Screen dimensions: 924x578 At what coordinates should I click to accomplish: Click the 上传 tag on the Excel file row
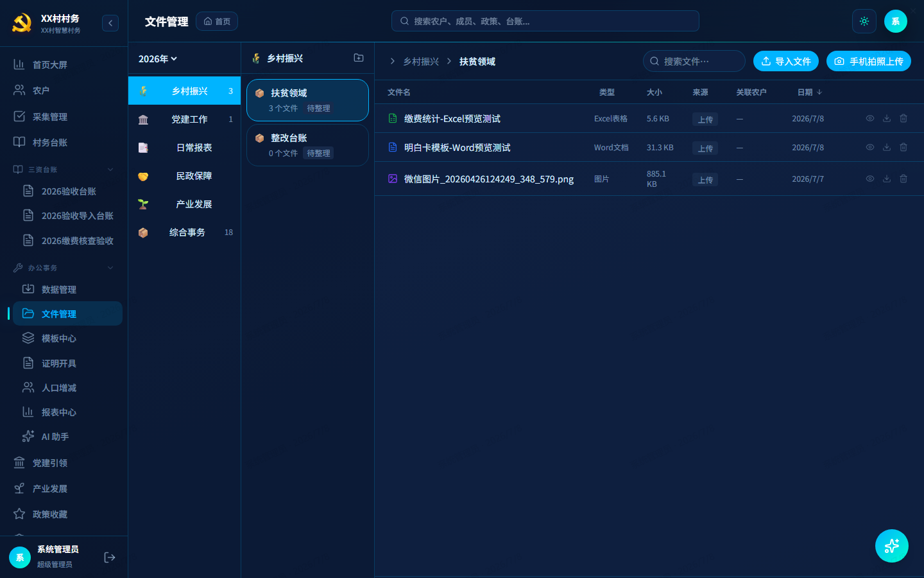coord(705,119)
